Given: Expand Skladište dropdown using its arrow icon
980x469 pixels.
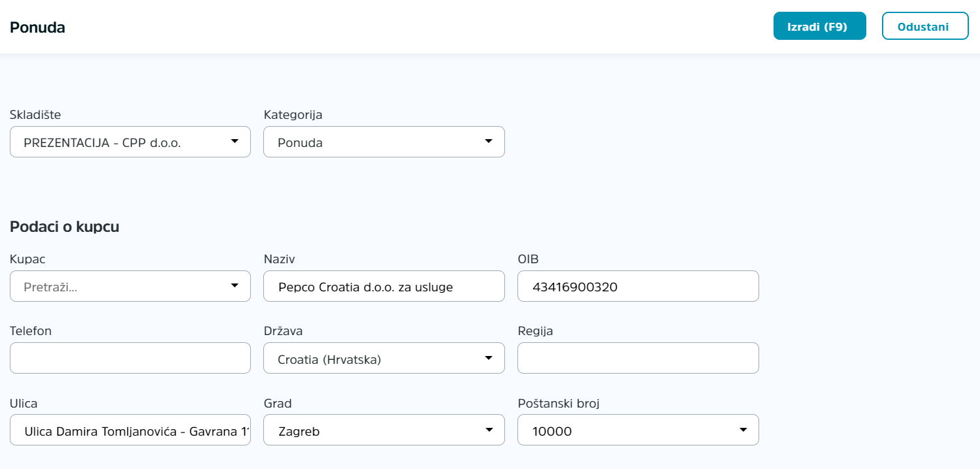Looking at the screenshot, I should click(235, 141).
